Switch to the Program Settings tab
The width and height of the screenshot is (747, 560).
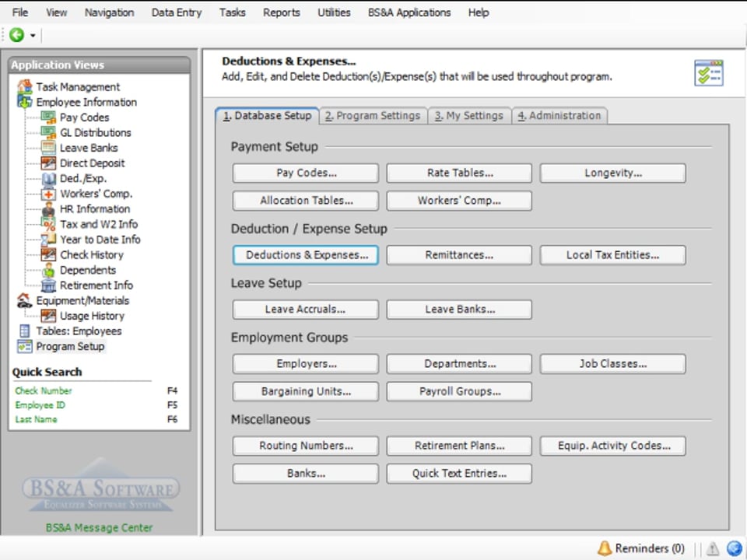coord(373,116)
